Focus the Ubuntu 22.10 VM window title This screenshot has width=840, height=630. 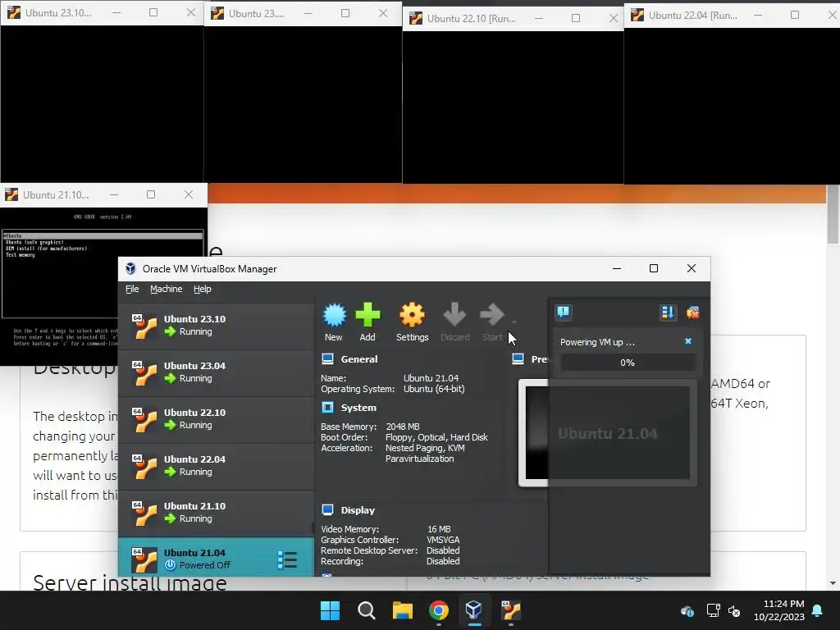(472, 19)
